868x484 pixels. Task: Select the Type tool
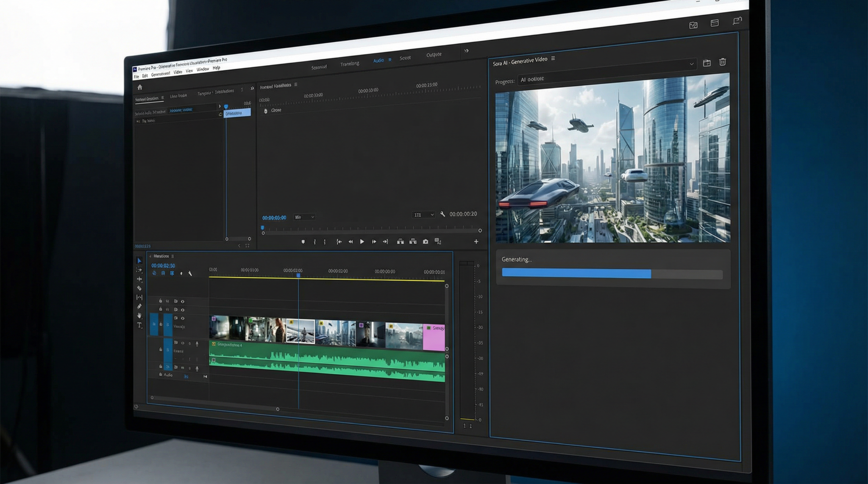(139, 325)
